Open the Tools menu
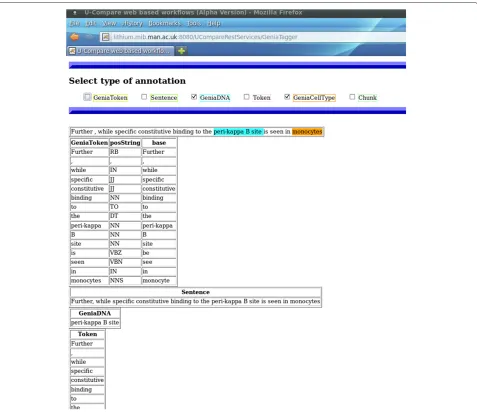The height and width of the screenshot is (415, 477). click(194, 23)
